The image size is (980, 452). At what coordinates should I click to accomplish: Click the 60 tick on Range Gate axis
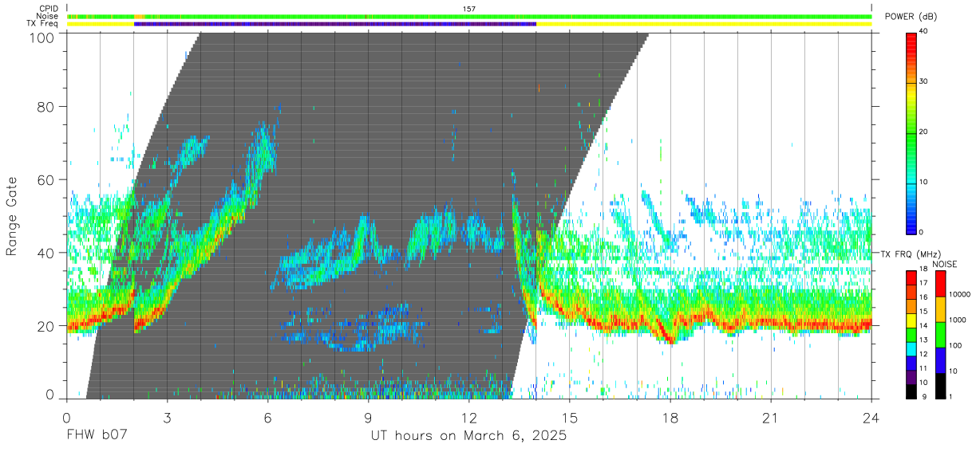[x=45, y=180]
